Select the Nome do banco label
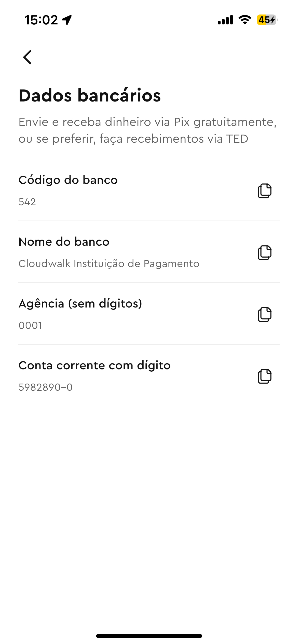This screenshot has height=644, width=298. (x=64, y=242)
